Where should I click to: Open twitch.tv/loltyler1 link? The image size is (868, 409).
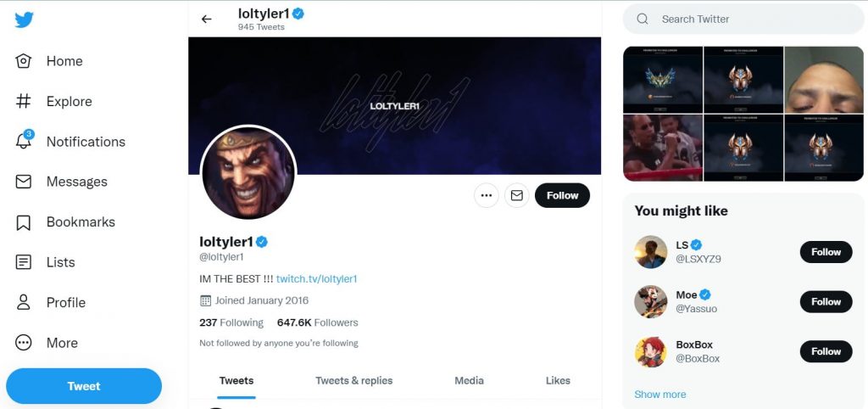(x=316, y=278)
